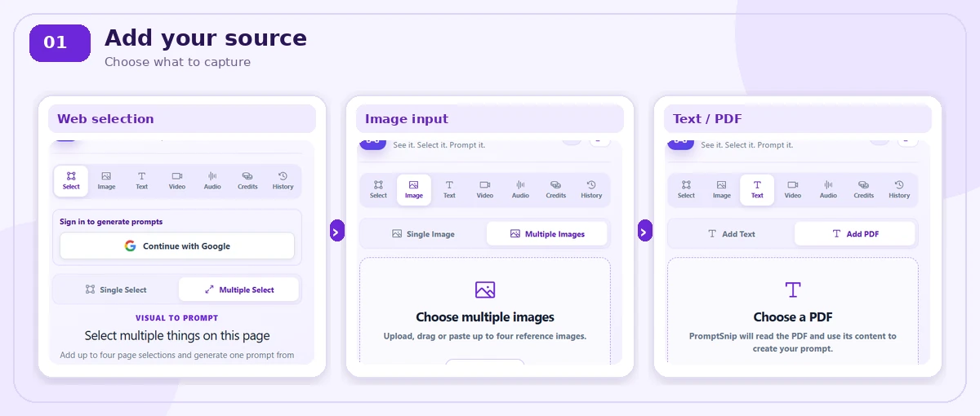The height and width of the screenshot is (416, 980).
Task: Open Text tool in Image input panel
Action: (x=449, y=189)
